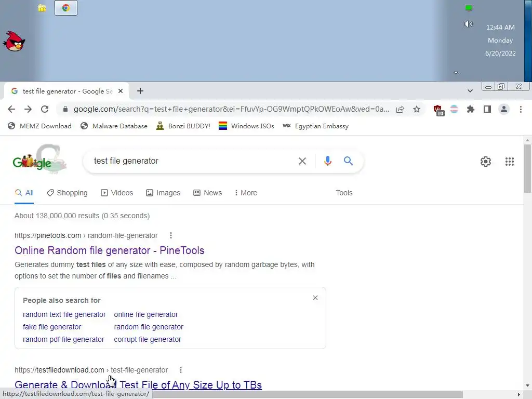532x399 pixels.
Task: Clear the search box with the X
Action: click(x=302, y=161)
